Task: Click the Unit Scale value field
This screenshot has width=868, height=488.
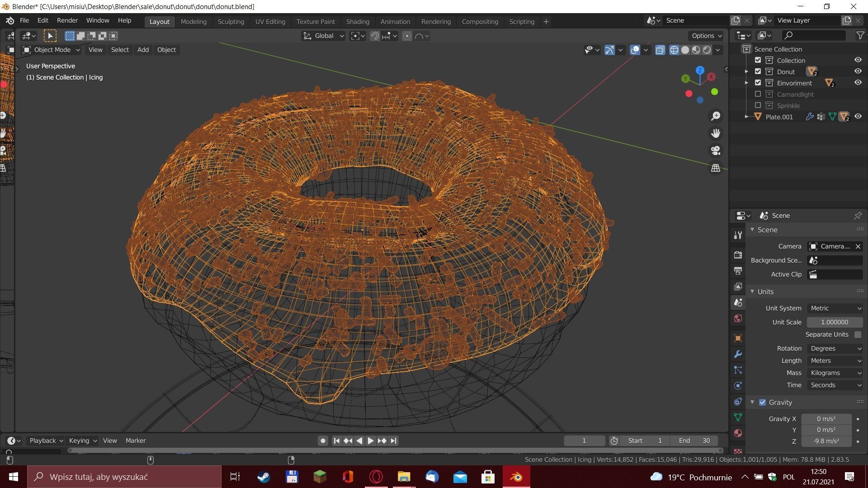Action: pyautogui.click(x=835, y=322)
